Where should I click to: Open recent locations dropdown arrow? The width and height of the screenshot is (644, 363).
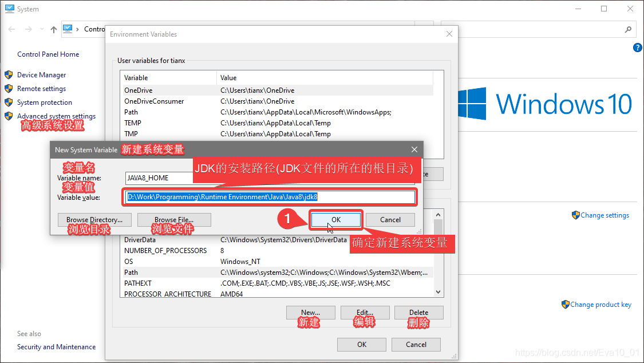42,29
